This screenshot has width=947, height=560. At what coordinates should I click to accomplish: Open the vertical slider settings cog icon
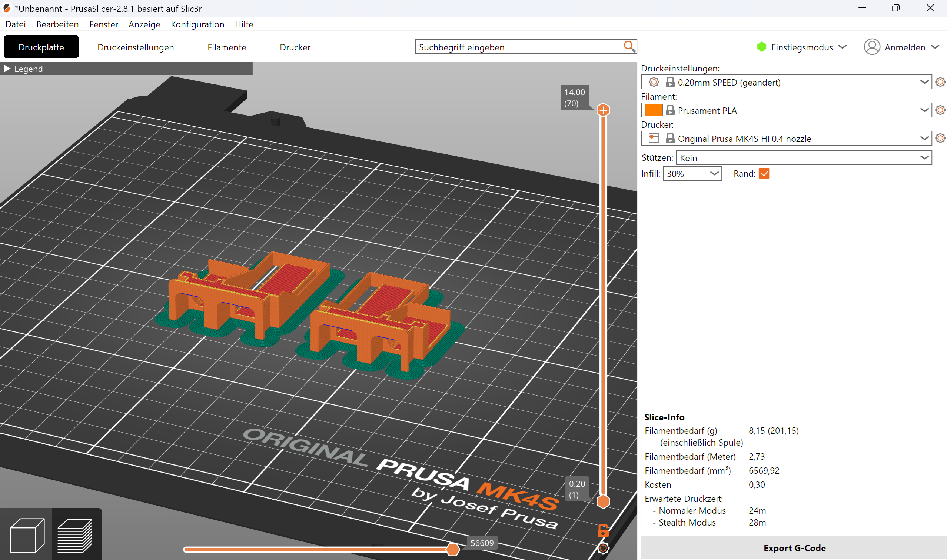click(x=603, y=548)
